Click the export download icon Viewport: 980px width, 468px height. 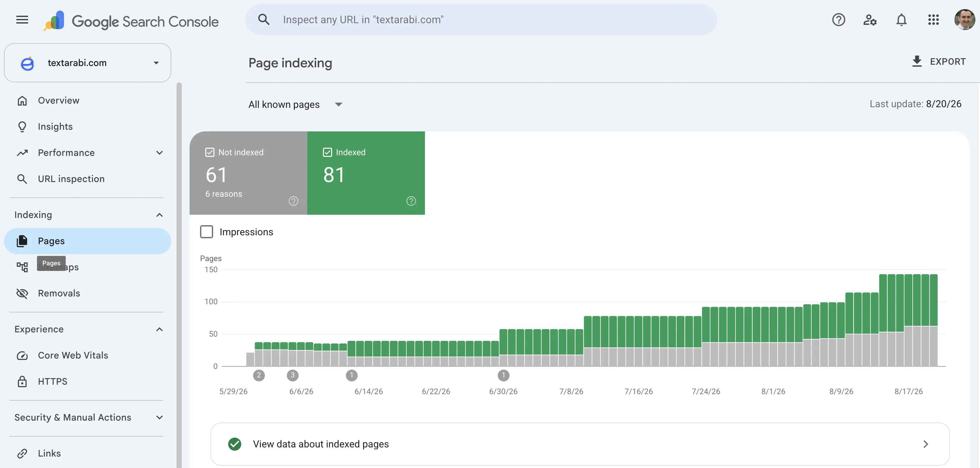pos(917,61)
